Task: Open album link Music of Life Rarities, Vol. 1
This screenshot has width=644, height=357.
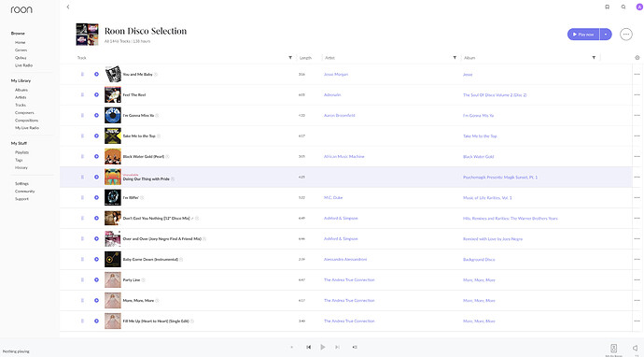Action: click(x=487, y=198)
